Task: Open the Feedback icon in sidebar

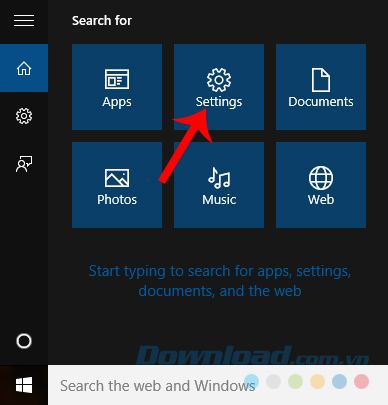Action: [24, 164]
